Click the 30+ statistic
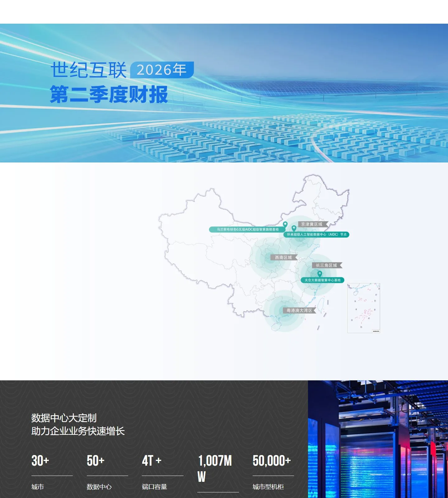Image resolution: width=448 pixels, height=498 pixels. tap(40, 461)
